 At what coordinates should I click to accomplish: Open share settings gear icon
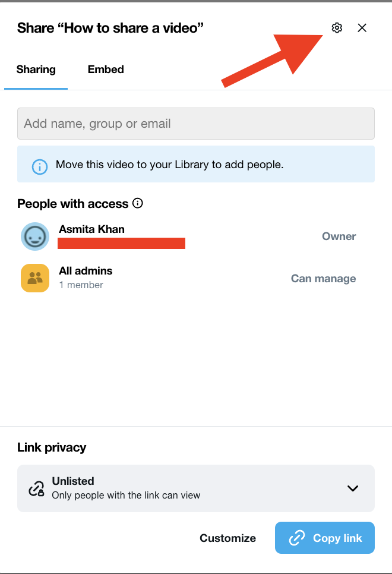(337, 28)
